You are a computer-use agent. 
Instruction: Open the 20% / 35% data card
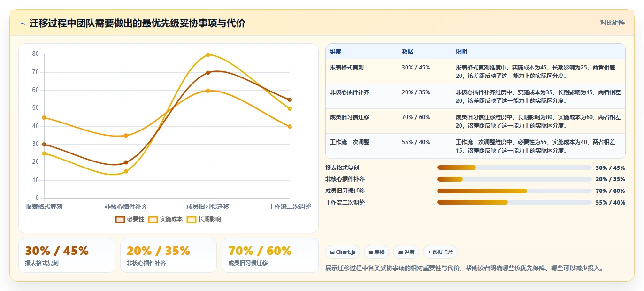(x=169, y=255)
